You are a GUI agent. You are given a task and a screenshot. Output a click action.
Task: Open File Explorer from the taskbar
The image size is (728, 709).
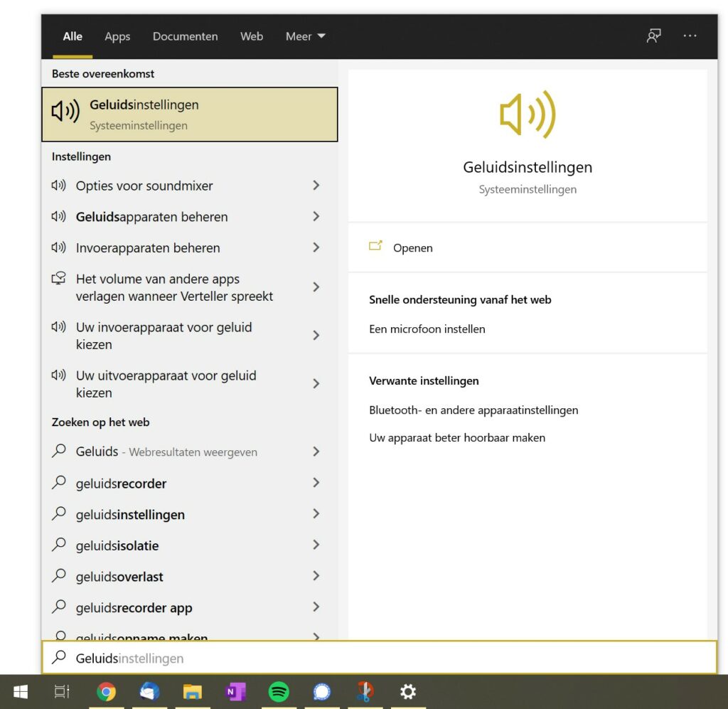192,692
